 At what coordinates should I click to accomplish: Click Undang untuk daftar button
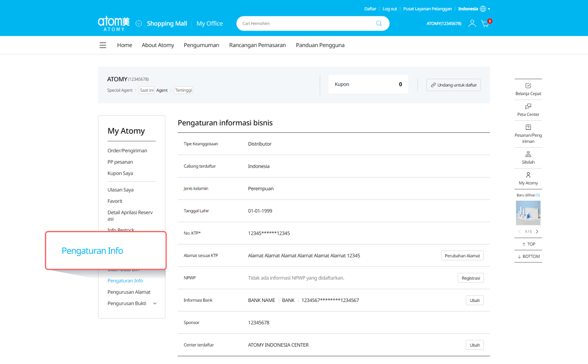(453, 85)
